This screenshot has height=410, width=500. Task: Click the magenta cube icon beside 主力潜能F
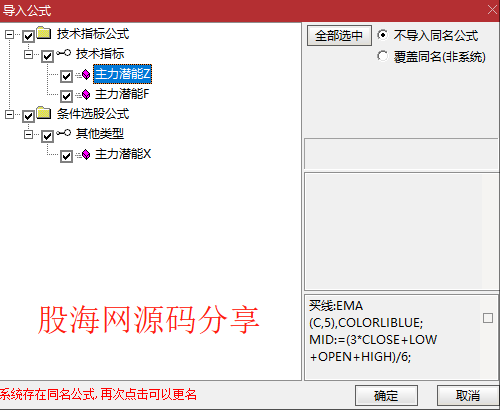[86, 95]
